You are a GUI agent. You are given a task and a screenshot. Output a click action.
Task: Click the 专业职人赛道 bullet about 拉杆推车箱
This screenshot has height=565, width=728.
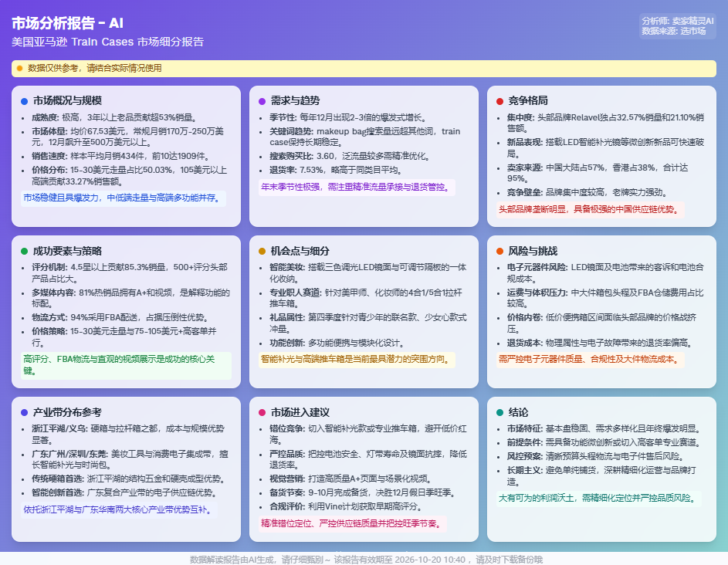coord(366,298)
